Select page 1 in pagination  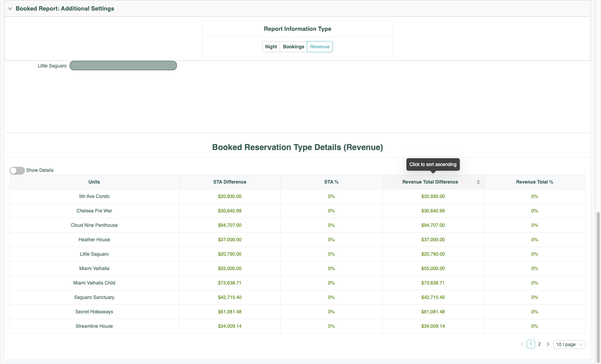[x=531, y=344]
